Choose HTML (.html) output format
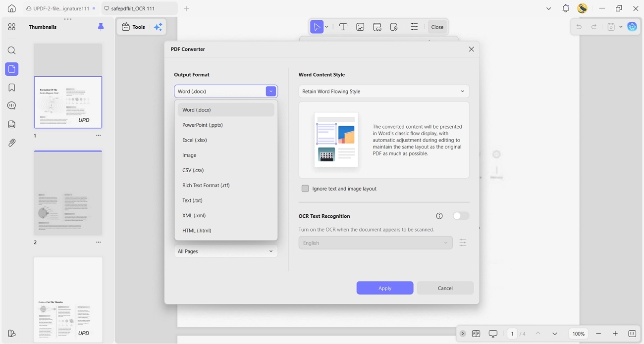 (226, 231)
